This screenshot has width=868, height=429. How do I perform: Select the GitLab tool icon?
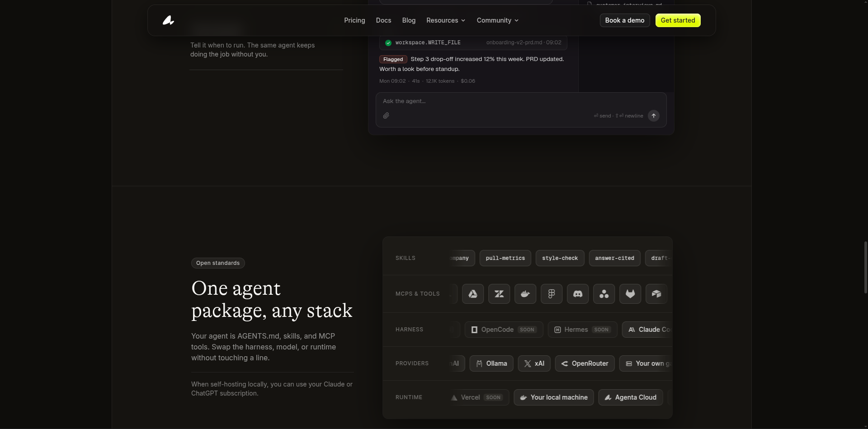[630, 294]
